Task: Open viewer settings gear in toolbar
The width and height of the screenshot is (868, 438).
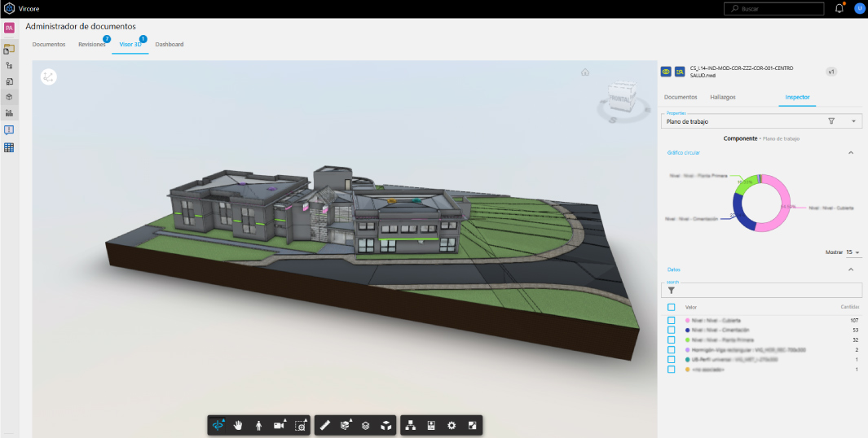Action: click(451, 425)
